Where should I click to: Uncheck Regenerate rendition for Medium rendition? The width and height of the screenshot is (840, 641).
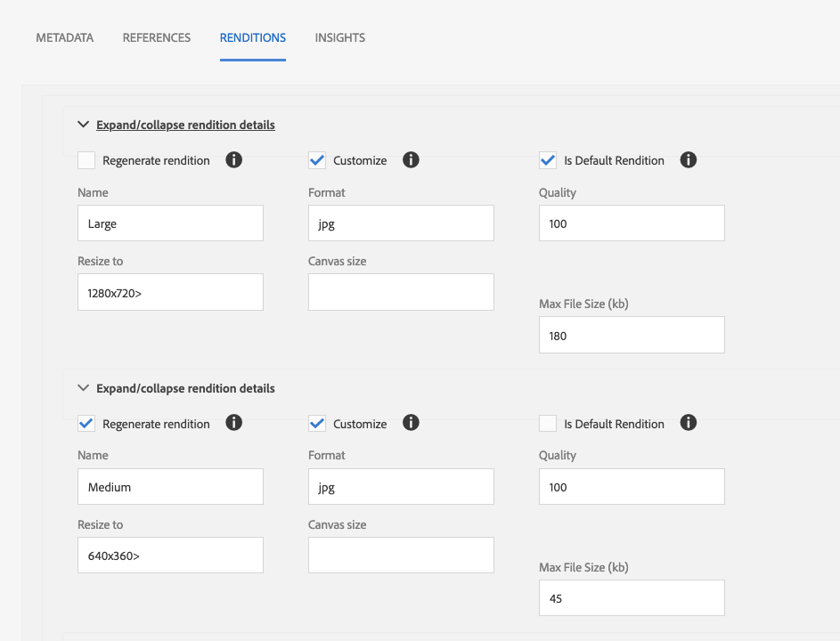(x=86, y=424)
